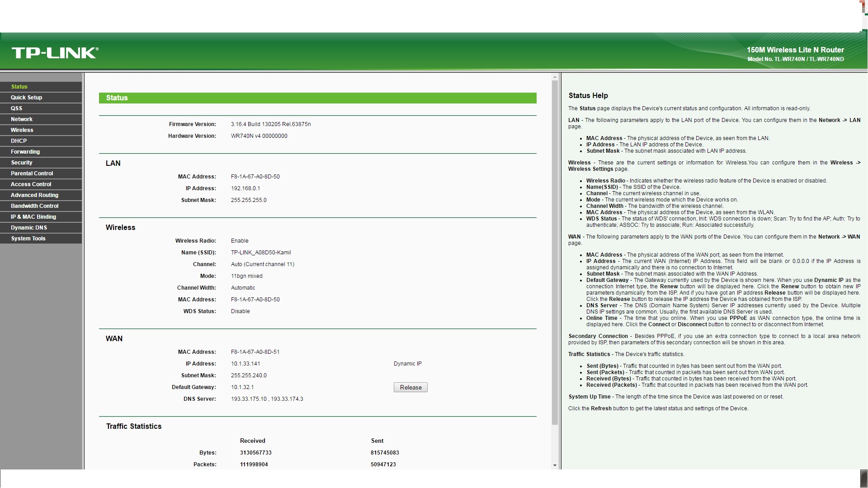The height and width of the screenshot is (488, 868).
Task: Click 150M Wireless Lite N Router title
Action: click(796, 50)
